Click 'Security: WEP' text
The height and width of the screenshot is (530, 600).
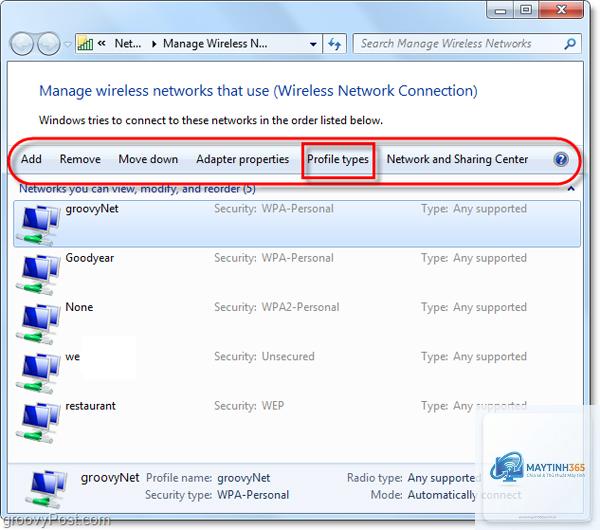[x=249, y=406]
